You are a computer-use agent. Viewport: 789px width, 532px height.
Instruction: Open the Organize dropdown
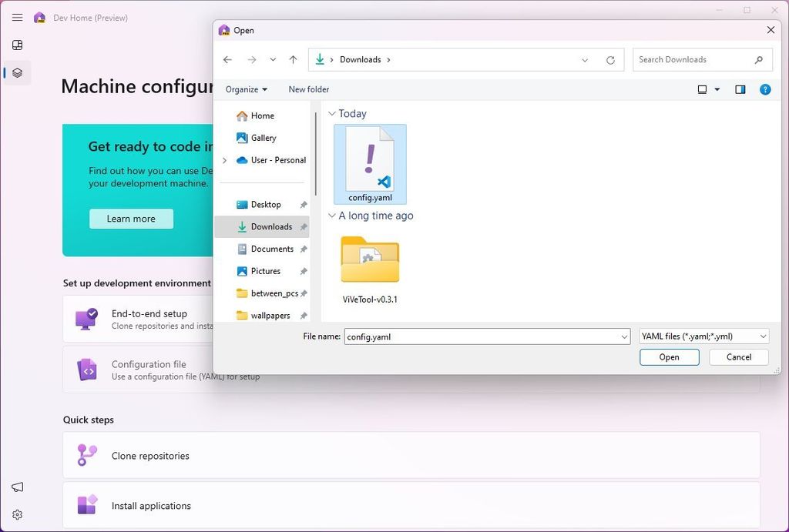point(245,89)
